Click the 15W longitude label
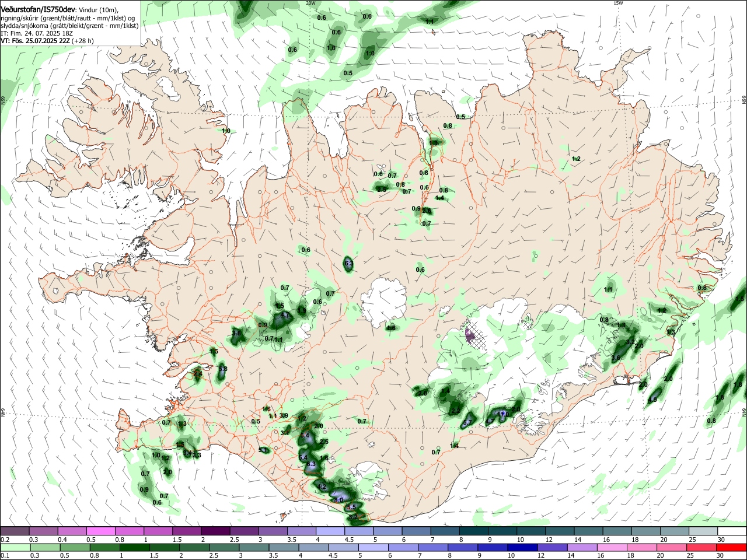747x560 pixels. (618, 3)
